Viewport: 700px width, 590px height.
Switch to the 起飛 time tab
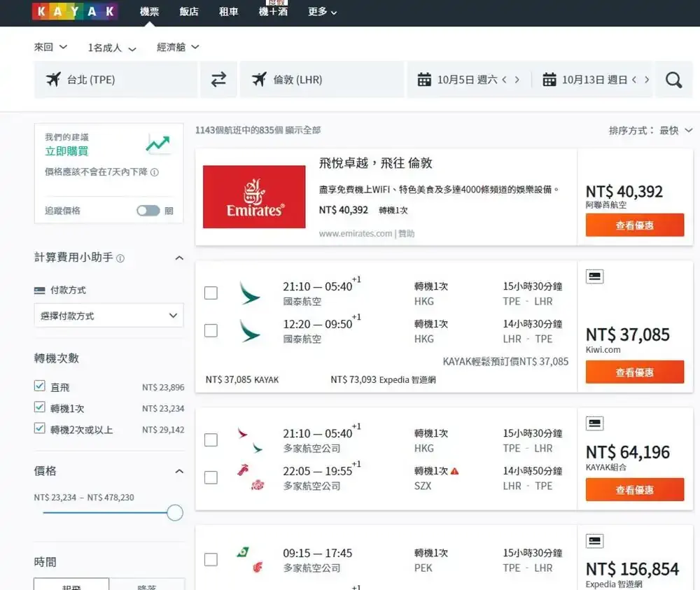[71, 584]
